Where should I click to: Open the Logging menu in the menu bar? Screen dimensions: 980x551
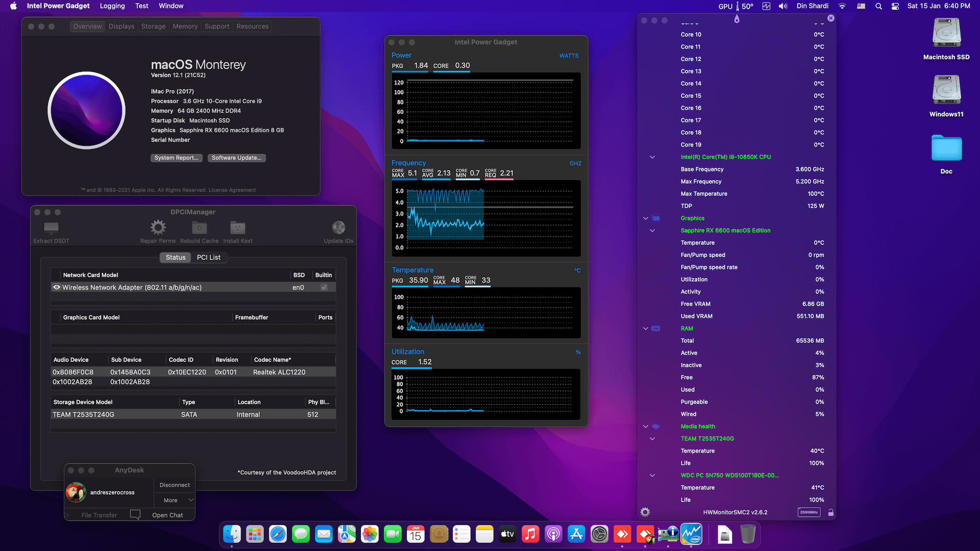tap(112, 6)
